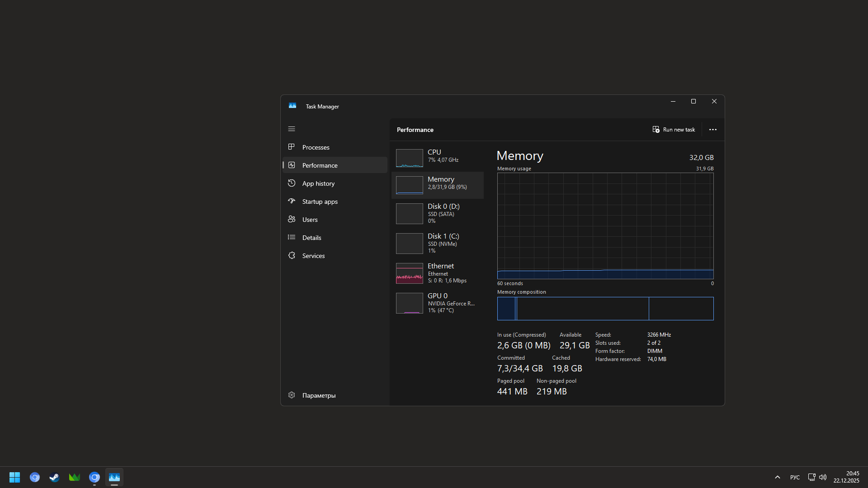Expand the system tray hidden icons chevron
868x488 pixels.
[778, 477]
